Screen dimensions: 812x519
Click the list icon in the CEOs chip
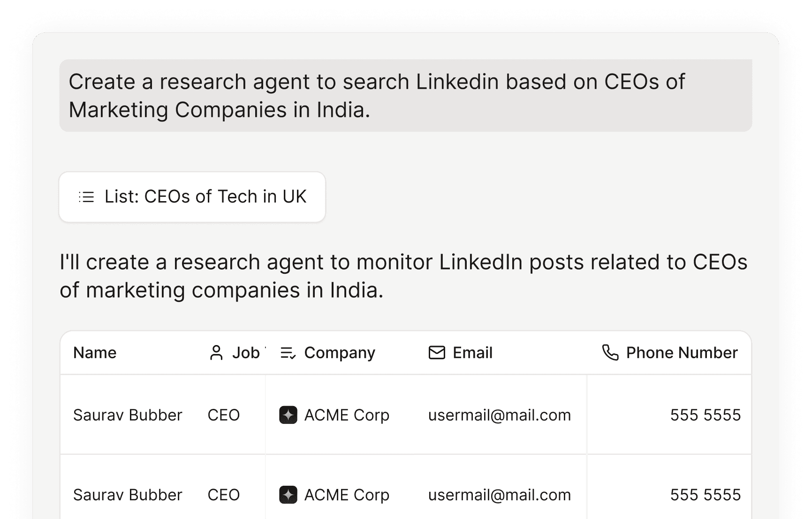pyautogui.click(x=87, y=197)
